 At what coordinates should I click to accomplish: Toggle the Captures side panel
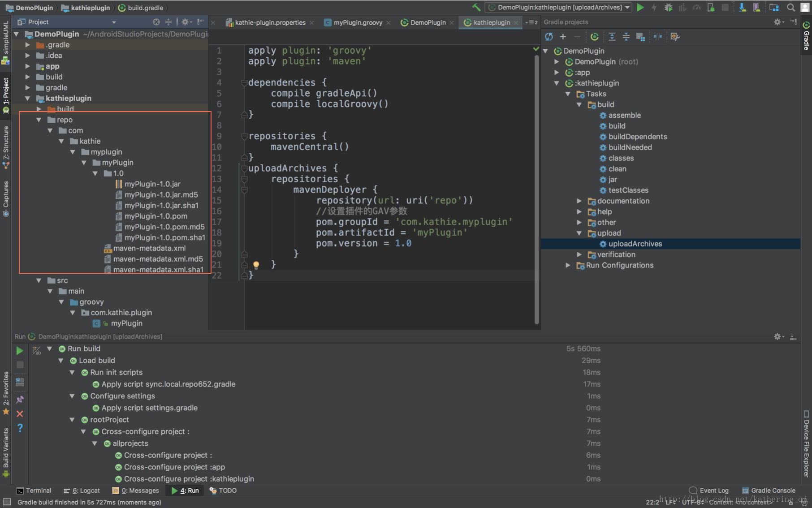(x=6, y=198)
